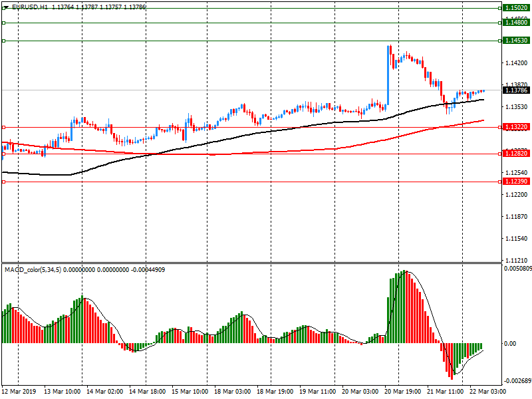Select the red 1.12820 support level label
Viewport: 532px width, 399px height.
click(516, 154)
